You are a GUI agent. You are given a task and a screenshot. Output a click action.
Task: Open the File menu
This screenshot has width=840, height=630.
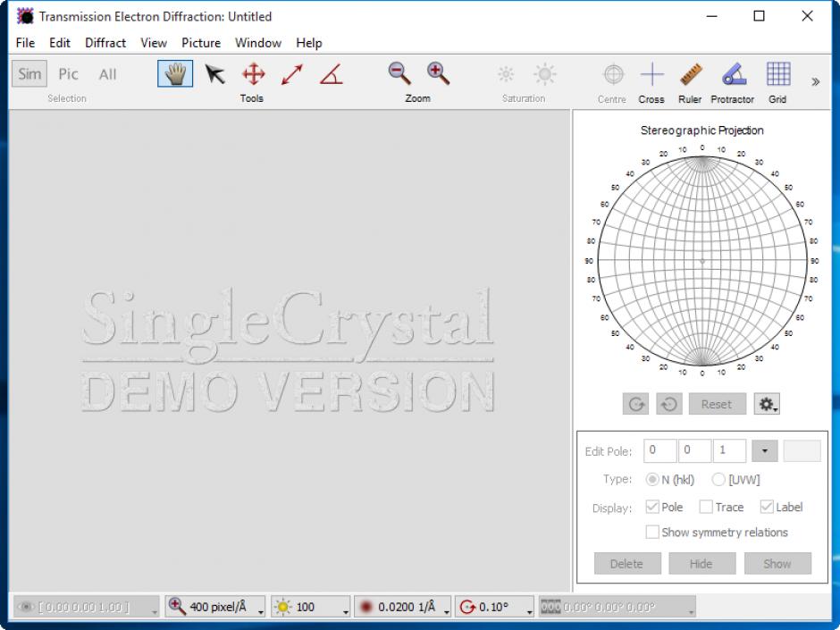pos(25,43)
